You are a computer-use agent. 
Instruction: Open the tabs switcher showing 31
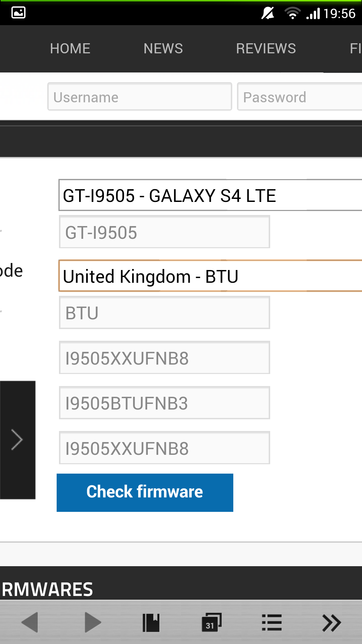click(212, 623)
